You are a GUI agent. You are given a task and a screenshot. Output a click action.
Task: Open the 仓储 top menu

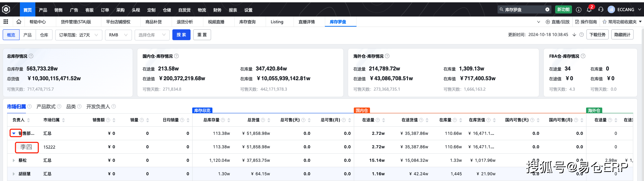click(167, 10)
